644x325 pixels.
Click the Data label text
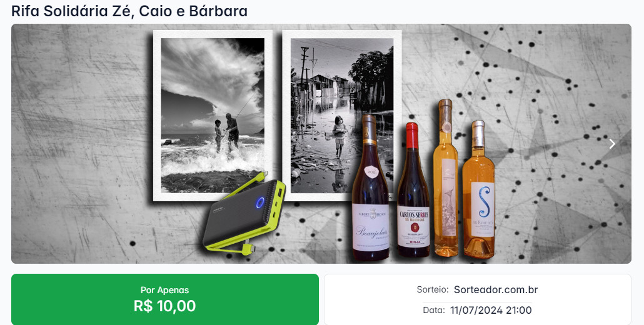coord(434,310)
